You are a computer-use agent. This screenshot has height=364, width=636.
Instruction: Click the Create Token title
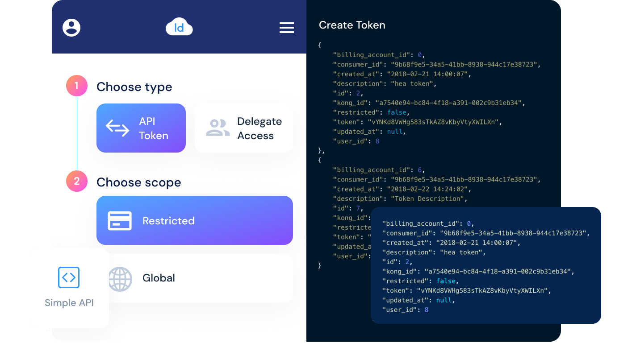click(x=352, y=25)
